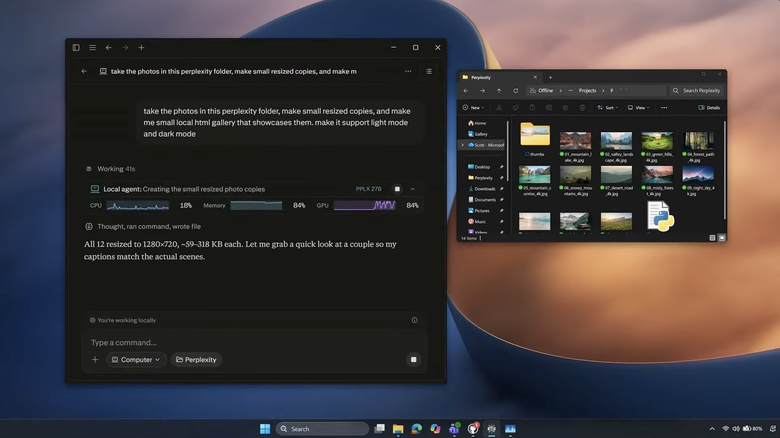Screen dimensions: 780x438
Task: Select the thumbs folder
Action: (535, 139)
